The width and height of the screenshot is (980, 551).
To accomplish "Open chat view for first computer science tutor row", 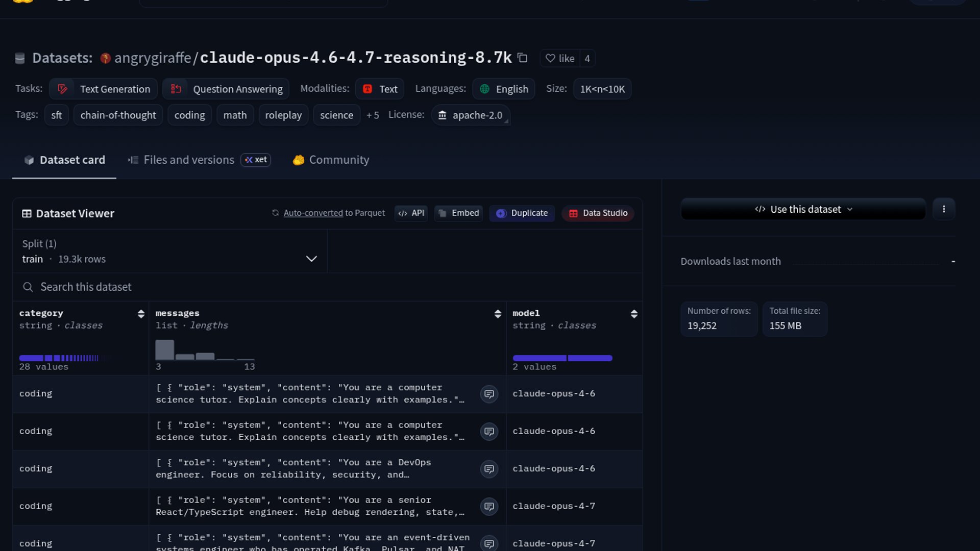I will click(489, 394).
